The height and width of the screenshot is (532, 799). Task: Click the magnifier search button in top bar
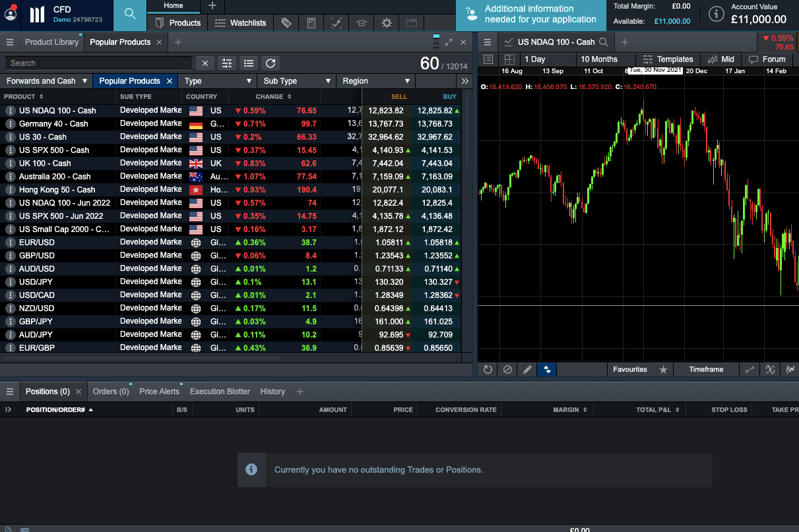click(130, 15)
